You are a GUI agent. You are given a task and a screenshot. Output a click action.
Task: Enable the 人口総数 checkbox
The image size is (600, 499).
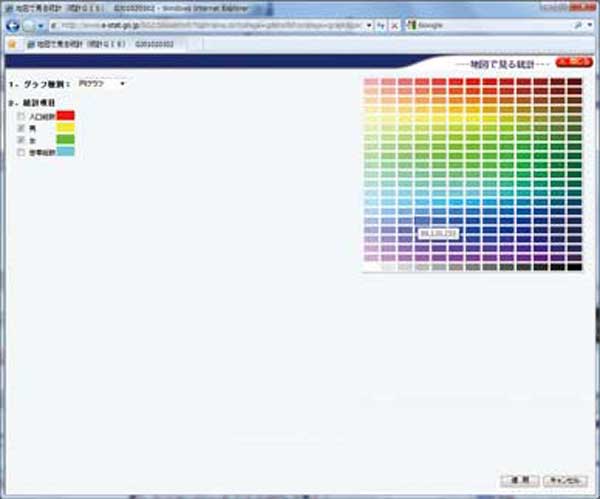click(22, 117)
